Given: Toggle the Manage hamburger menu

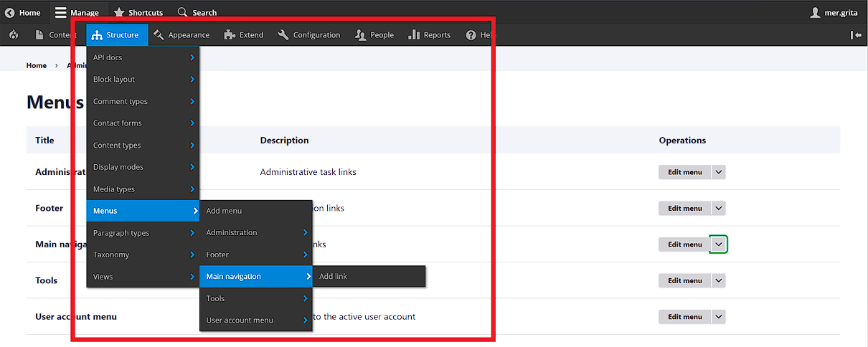Looking at the screenshot, I should (77, 12).
